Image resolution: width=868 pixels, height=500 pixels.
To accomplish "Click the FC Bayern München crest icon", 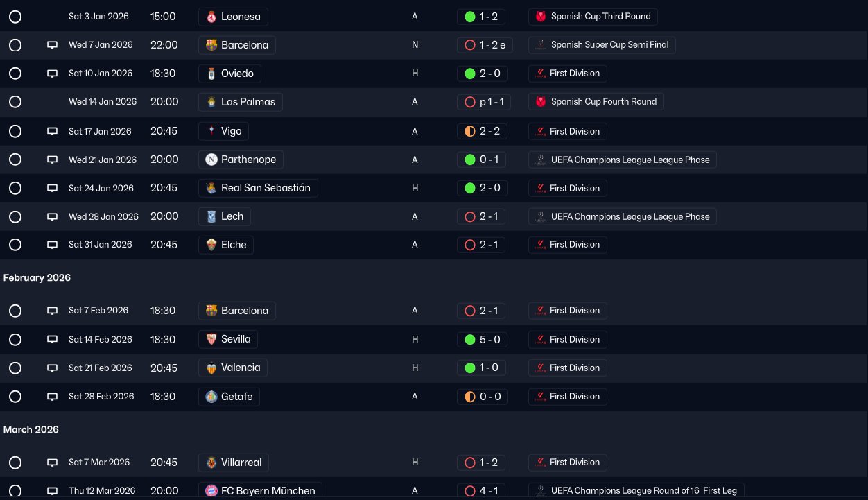I will click(211, 491).
